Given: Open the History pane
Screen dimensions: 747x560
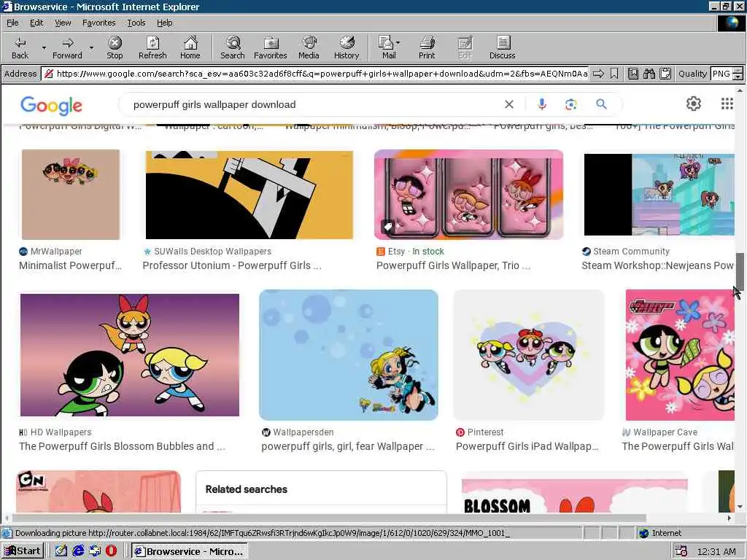Looking at the screenshot, I should pos(347,47).
